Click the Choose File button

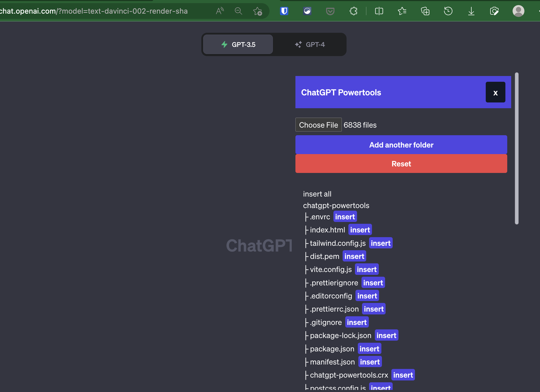click(318, 125)
